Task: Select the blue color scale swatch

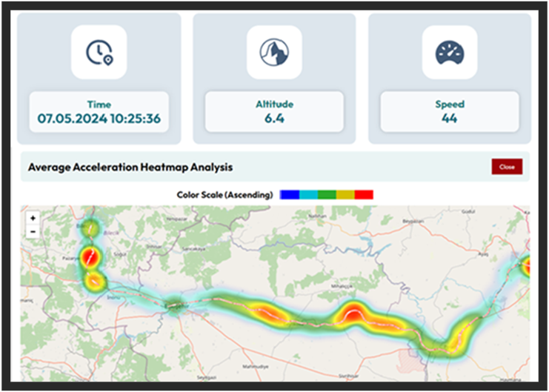Action: click(x=290, y=195)
